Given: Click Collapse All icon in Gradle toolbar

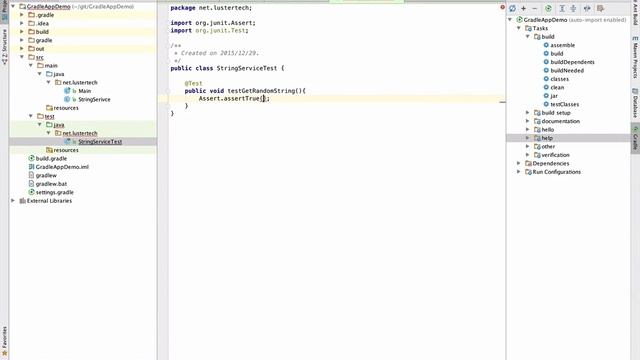Looking at the screenshot, I should (x=573, y=9).
